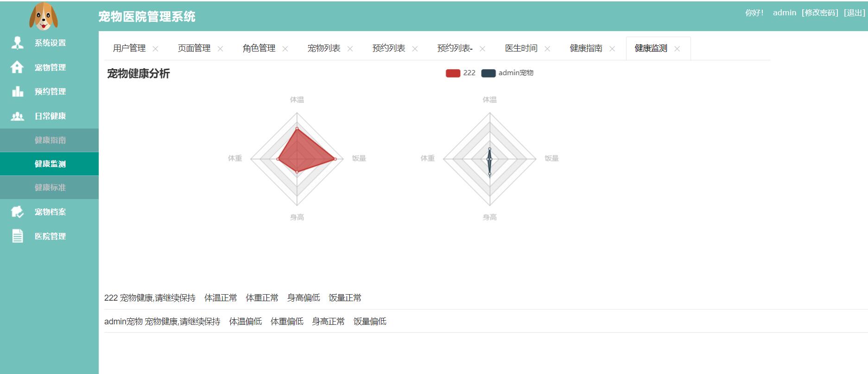Viewport: 868px width, 374px height.
Task: Toggle the dark admin宠物 legend swatch
Action: [x=488, y=73]
